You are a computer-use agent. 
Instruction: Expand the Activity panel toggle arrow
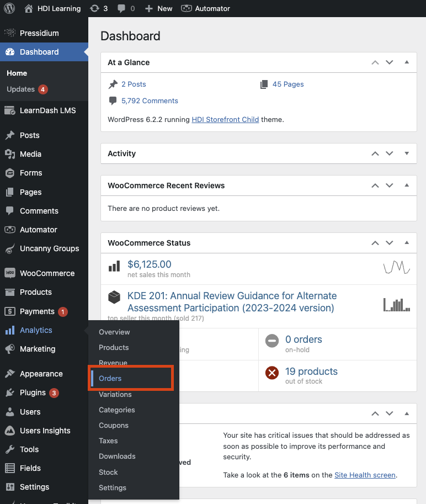(x=407, y=153)
